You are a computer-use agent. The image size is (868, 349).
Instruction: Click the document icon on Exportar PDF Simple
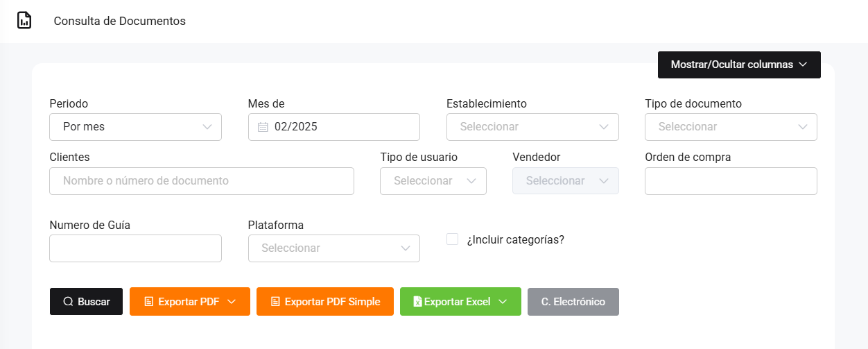point(275,302)
